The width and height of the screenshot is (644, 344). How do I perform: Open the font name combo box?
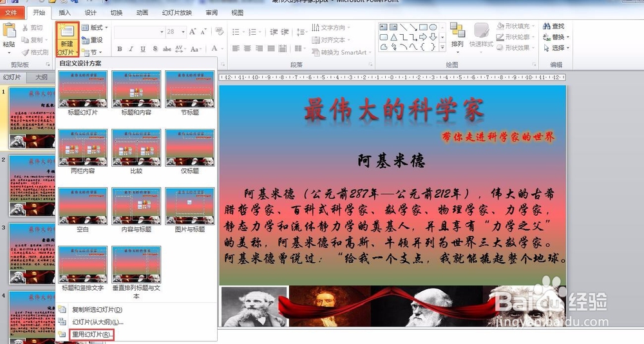click(139, 32)
